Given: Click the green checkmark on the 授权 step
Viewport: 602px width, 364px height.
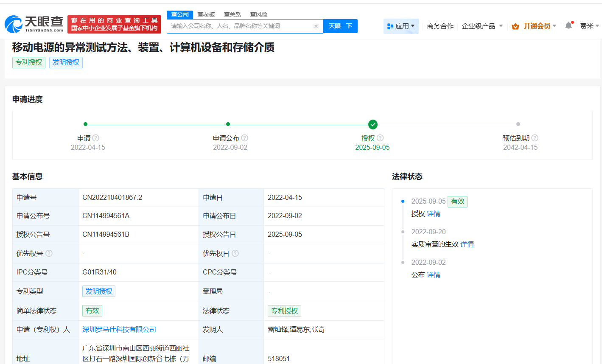Looking at the screenshot, I should 372,124.
